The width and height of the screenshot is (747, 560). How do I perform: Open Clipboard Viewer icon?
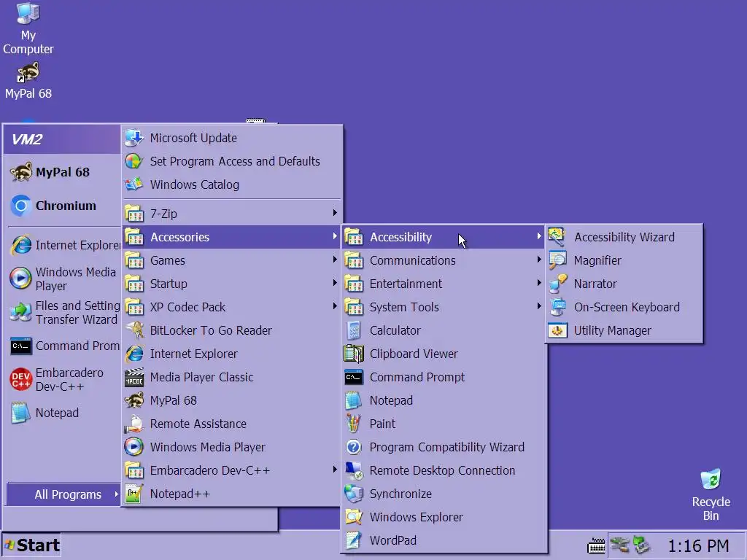[x=354, y=354]
